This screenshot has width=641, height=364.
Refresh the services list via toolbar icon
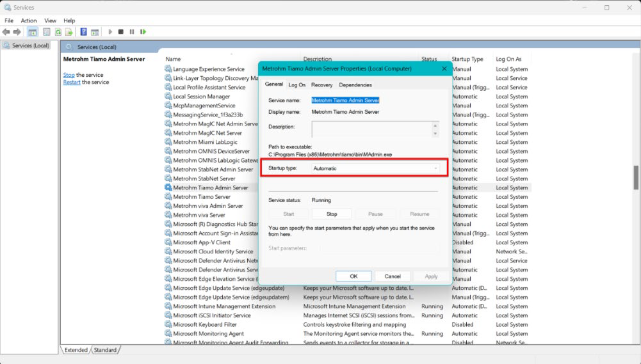58,32
